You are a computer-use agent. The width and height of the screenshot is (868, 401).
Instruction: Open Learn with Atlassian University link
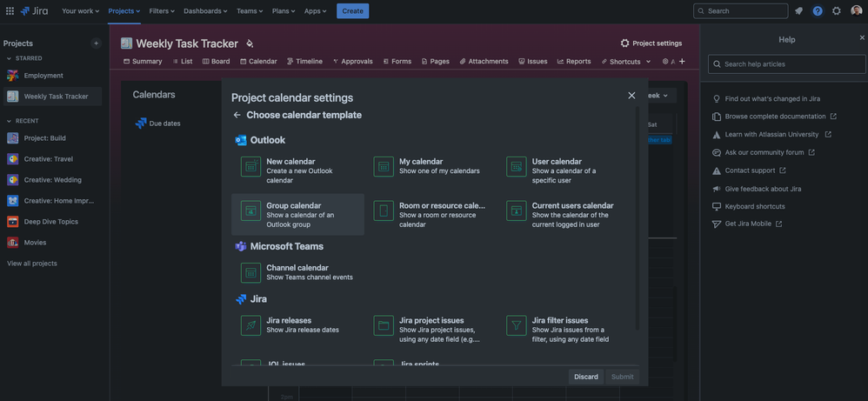pyautogui.click(x=771, y=135)
